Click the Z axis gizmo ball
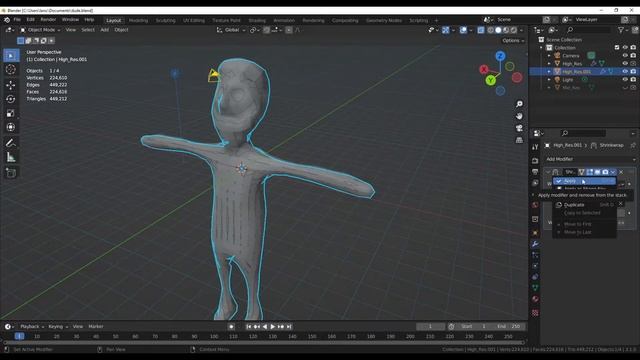This screenshot has height=360, width=640. [x=500, y=56]
